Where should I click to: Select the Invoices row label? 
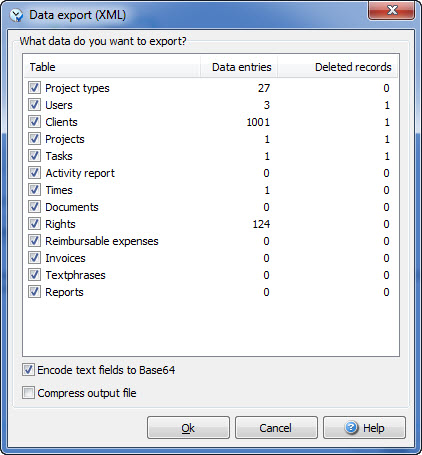coord(65,258)
